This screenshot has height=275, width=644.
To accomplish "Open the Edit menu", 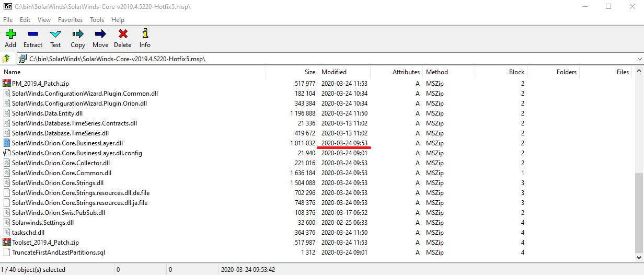I will pos(25,20).
